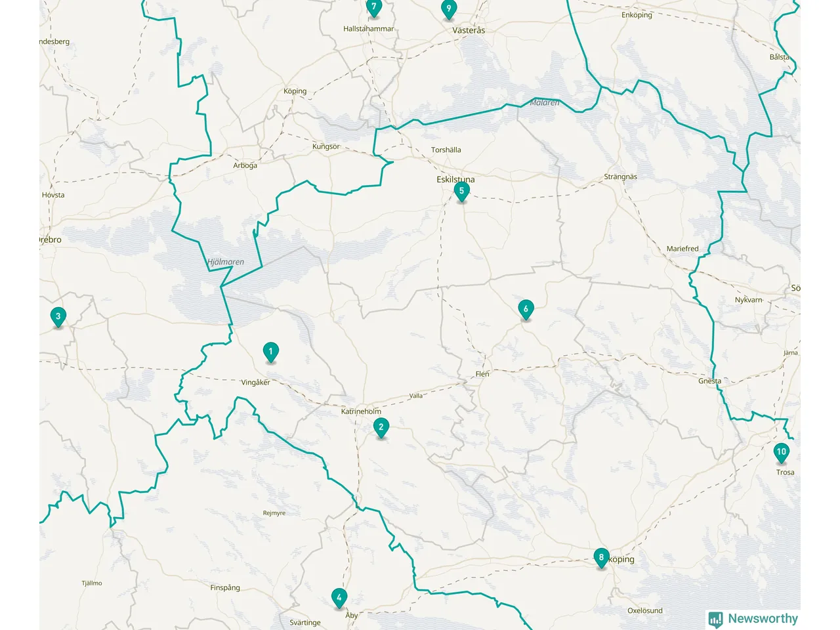The width and height of the screenshot is (840, 630).
Task: Select marker 8 at Nyköping
Action: (601, 558)
